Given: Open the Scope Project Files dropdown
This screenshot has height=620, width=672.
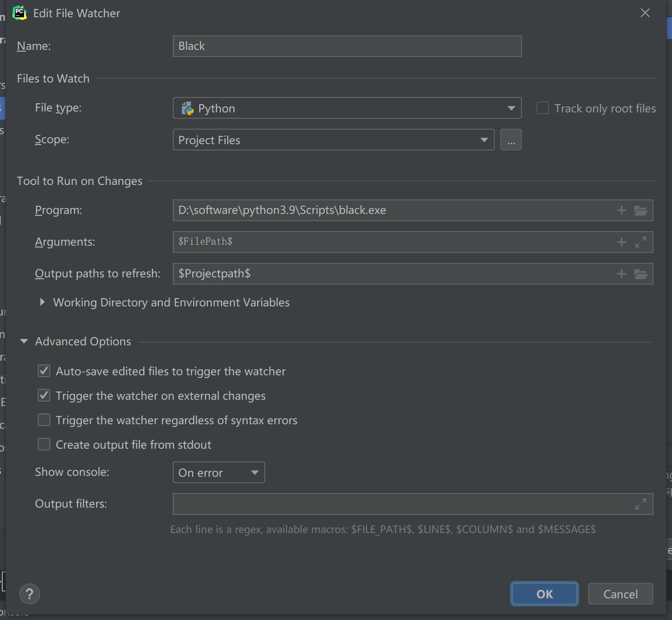Looking at the screenshot, I should [333, 140].
